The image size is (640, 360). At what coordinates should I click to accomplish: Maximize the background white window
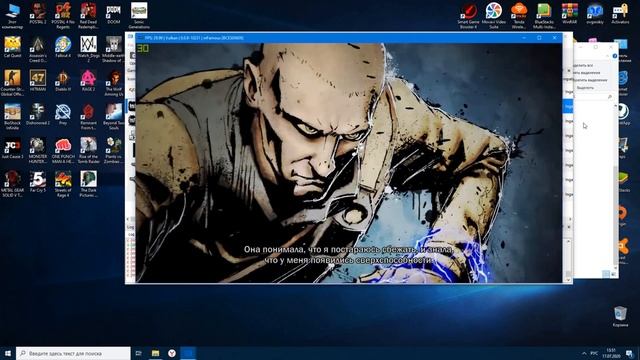coord(596,47)
